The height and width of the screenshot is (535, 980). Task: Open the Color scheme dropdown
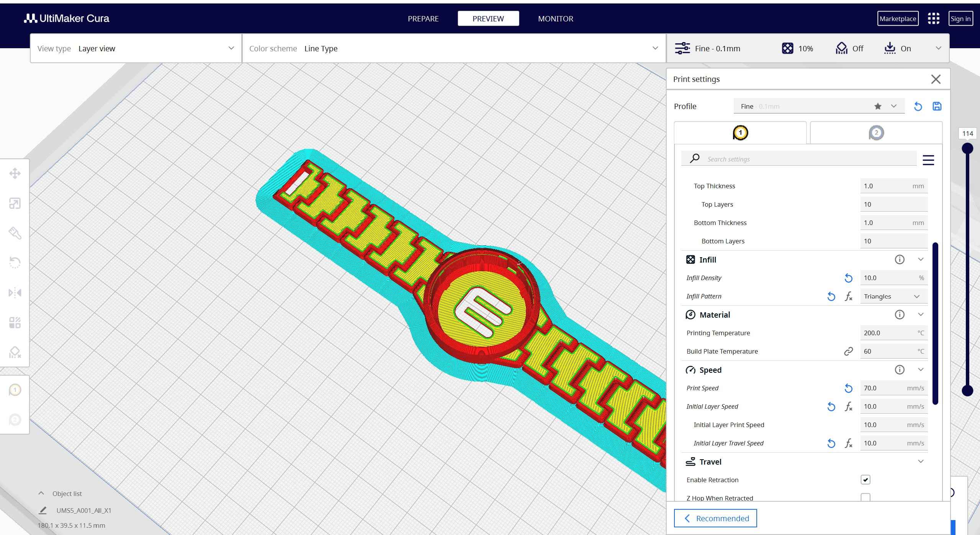point(454,48)
